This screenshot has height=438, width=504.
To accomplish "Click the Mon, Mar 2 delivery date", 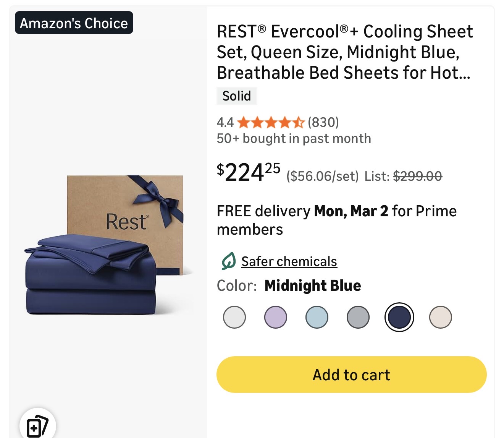I will 351,211.
